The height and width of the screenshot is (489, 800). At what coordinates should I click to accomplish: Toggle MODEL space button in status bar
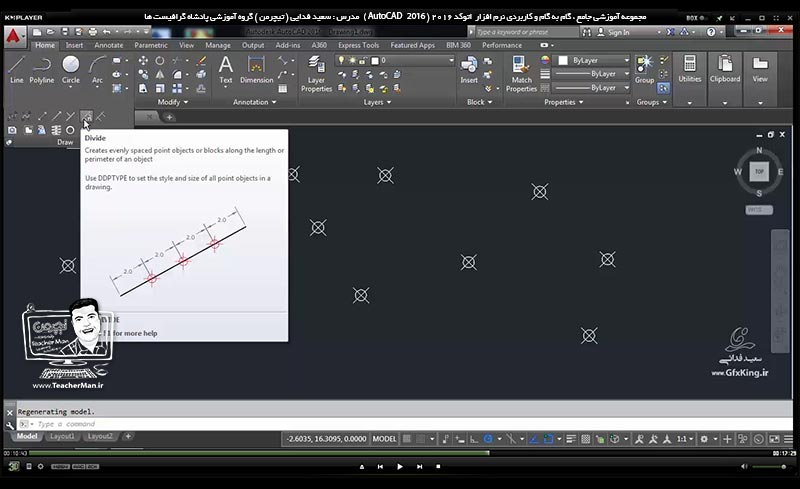click(x=384, y=439)
